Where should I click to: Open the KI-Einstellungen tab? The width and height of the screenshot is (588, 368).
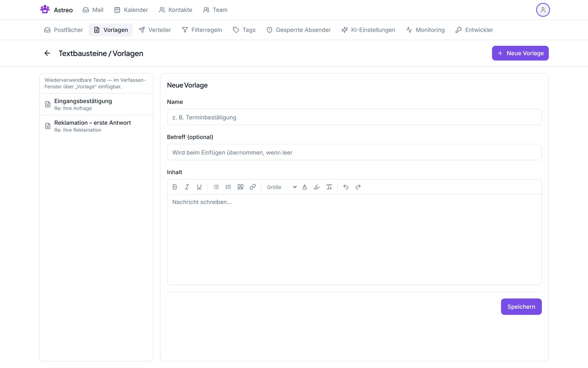coord(368,30)
